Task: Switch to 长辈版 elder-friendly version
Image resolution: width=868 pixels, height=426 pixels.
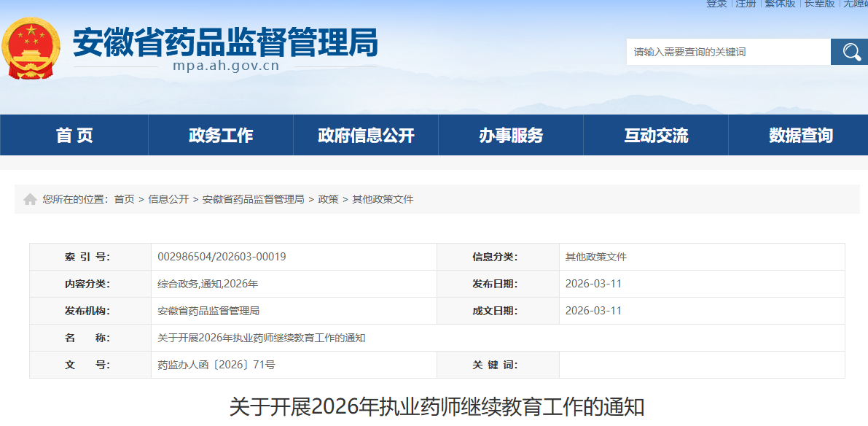Action: point(819,4)
